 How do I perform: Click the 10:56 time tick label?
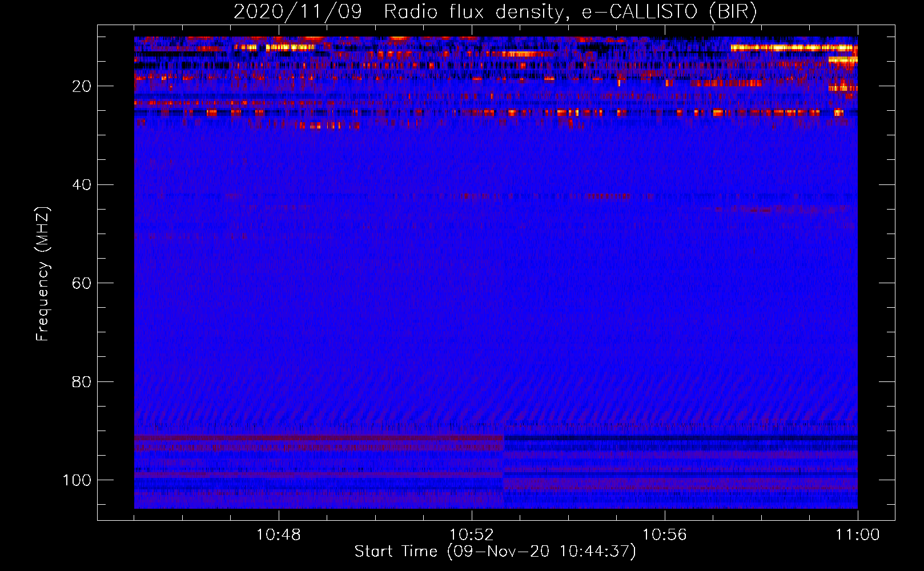pyautogui.click(x=665, y=535)
